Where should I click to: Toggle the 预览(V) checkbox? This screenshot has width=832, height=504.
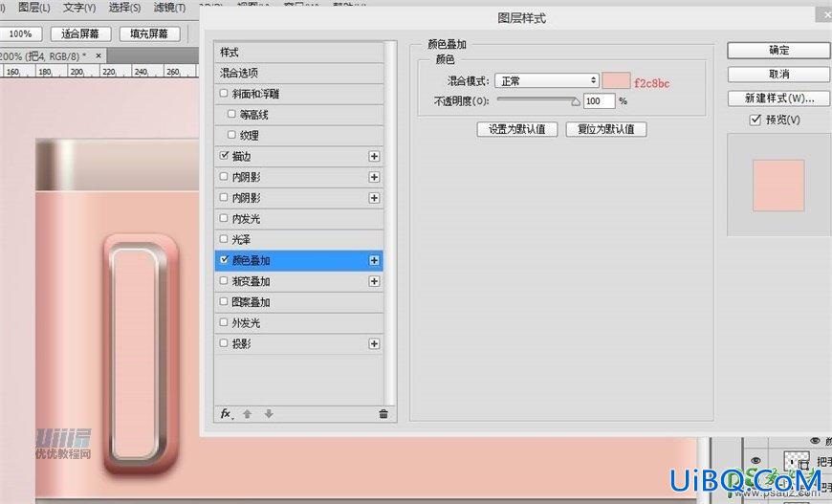(755, 120)
